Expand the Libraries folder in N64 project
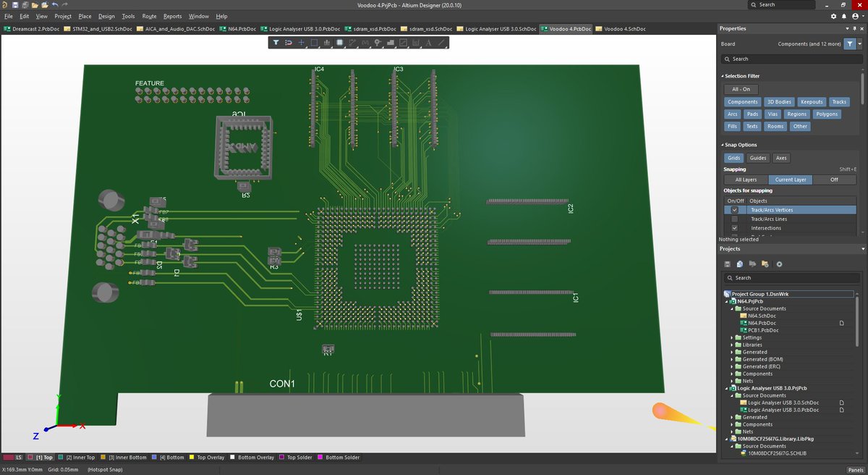Image resolution: width=868 pixels, height=475 pixels. click(731, 345)
